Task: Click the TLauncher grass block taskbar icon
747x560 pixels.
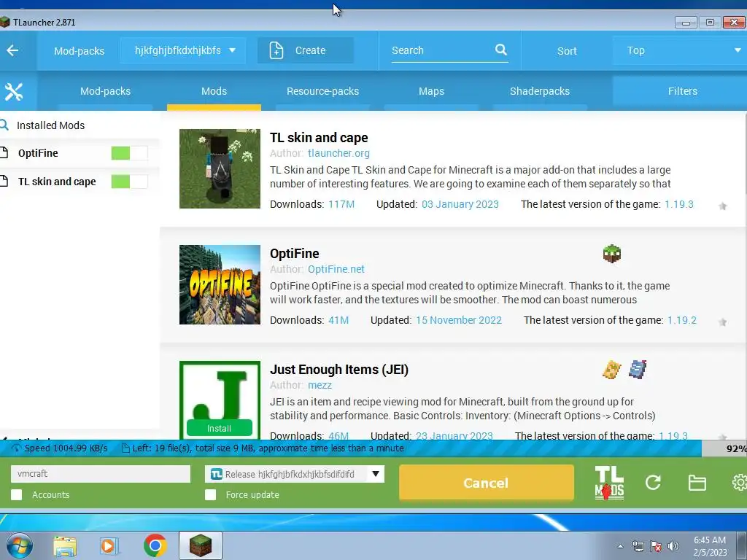Action: point(201,545)
